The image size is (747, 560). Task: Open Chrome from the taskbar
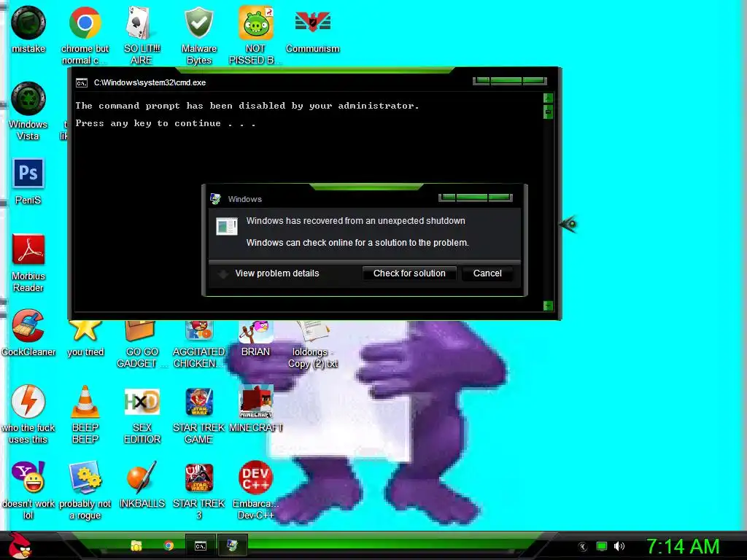coord(169,545)
